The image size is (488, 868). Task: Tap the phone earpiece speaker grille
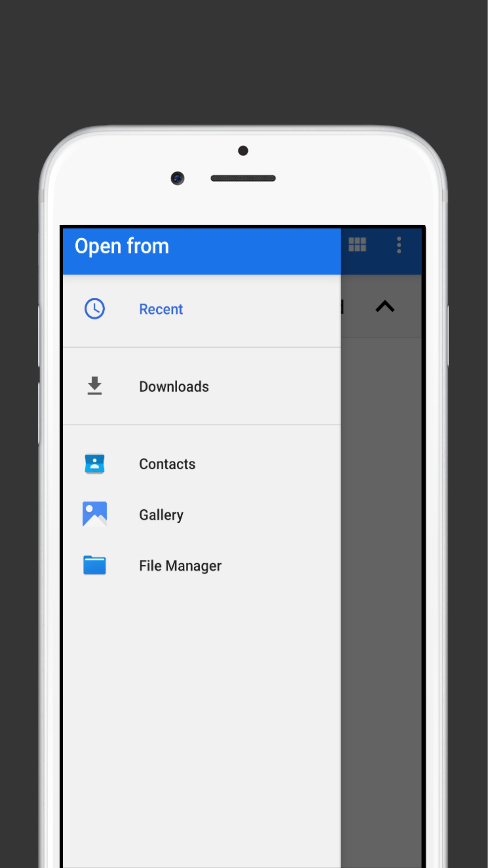[x=243, y=178]
